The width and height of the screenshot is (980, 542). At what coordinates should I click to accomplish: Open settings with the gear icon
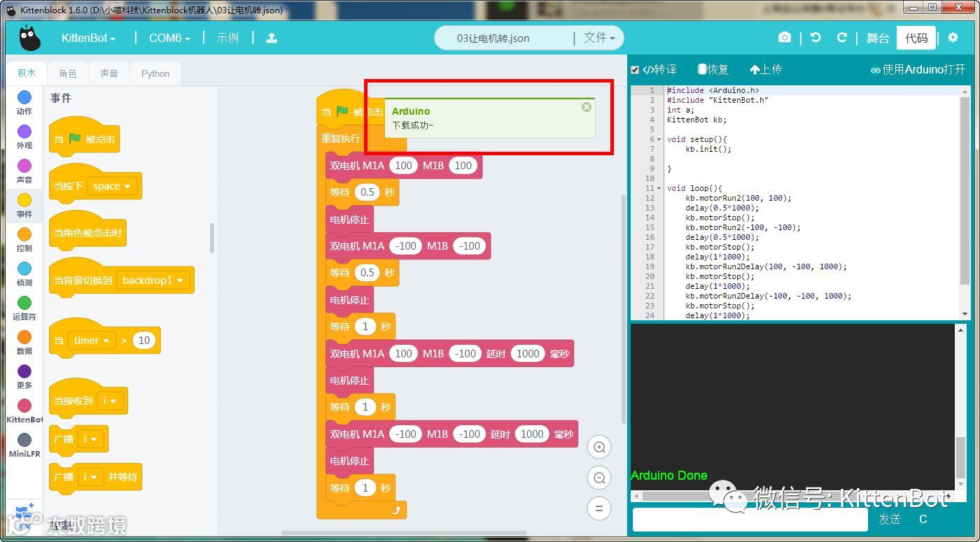tap(953, 38)
